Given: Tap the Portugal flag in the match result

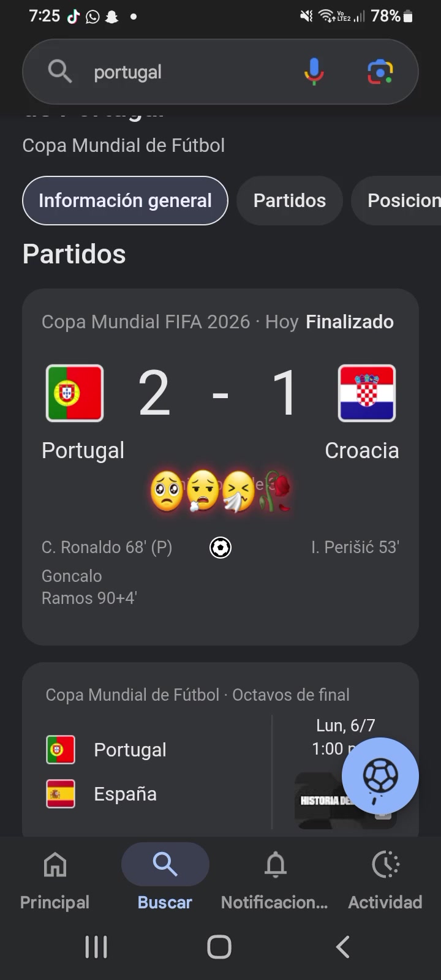Looking at the screenshot, I should click(x=75, y=393).
